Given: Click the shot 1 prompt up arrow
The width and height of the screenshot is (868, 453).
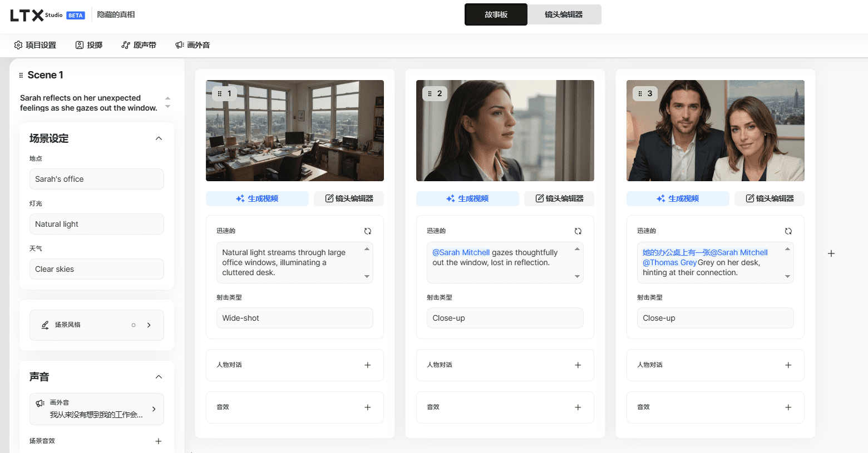Looking at the screenshot, I should pos(367,249).
